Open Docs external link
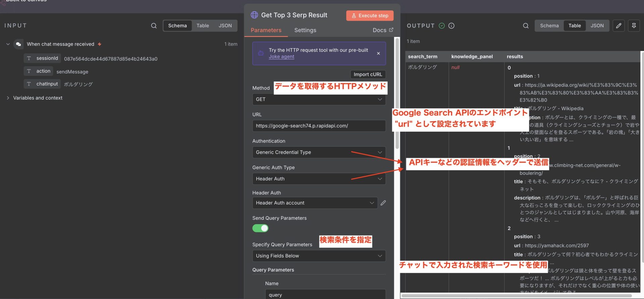644x299 pixels. click(383, 30)
